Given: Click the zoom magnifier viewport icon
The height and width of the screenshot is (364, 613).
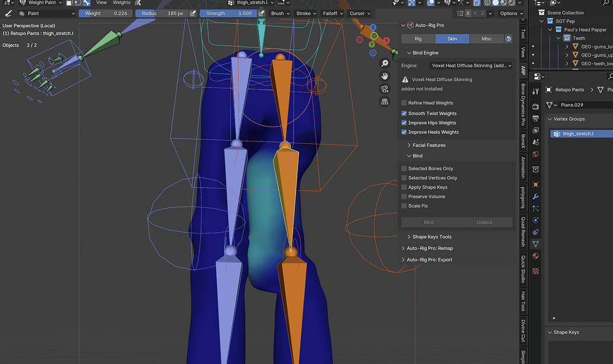Looking at the screenshot, I should coord(385,63).
